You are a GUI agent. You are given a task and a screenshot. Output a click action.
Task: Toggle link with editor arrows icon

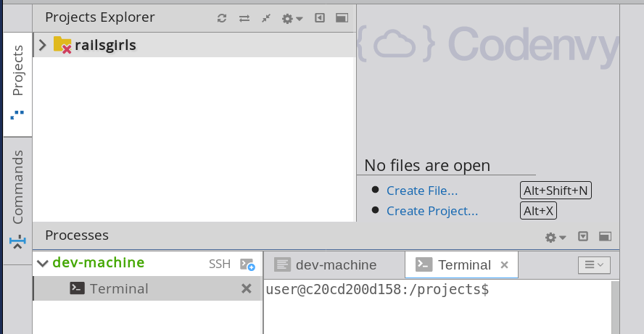point(244,18)
